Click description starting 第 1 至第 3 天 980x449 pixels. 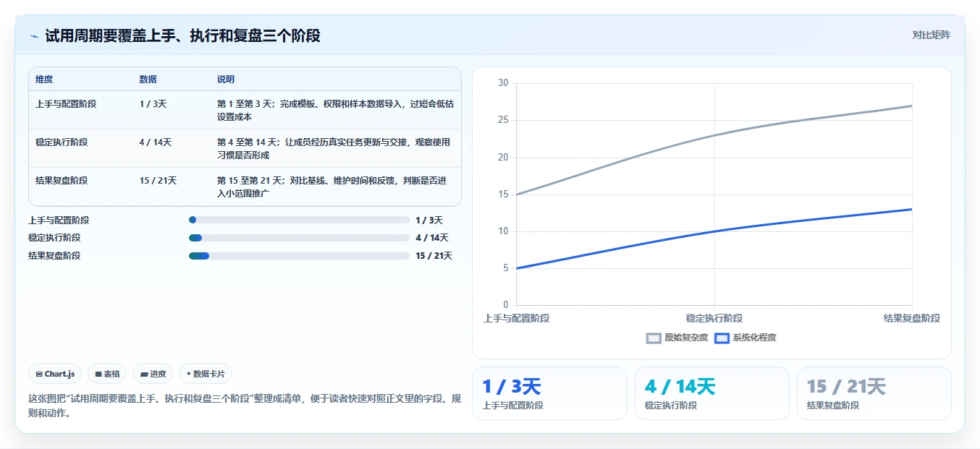pyautogui.click(x=336, y=110)
